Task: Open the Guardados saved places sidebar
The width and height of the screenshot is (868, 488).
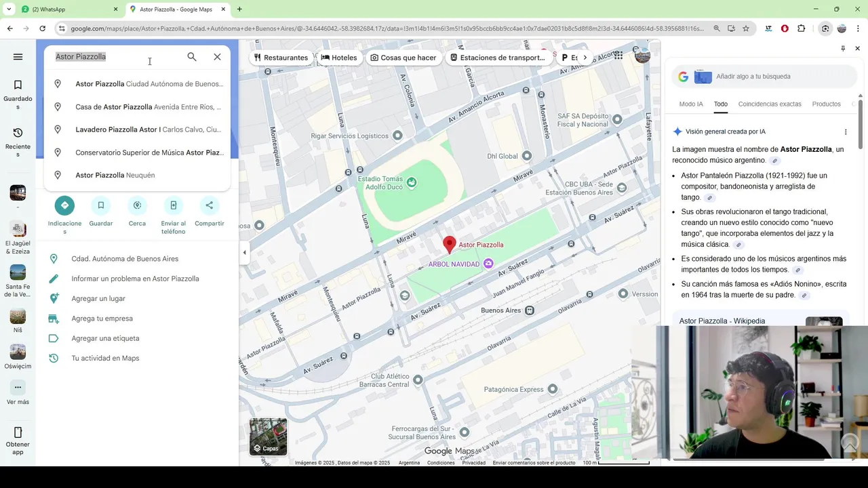Action: pos(18,94)
